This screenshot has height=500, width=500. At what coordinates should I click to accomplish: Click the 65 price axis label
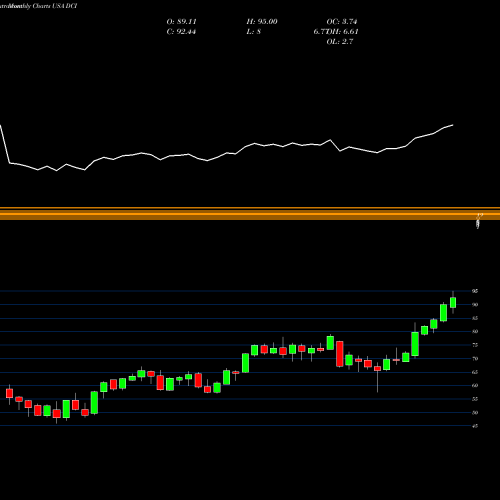(x=475, y=372)
